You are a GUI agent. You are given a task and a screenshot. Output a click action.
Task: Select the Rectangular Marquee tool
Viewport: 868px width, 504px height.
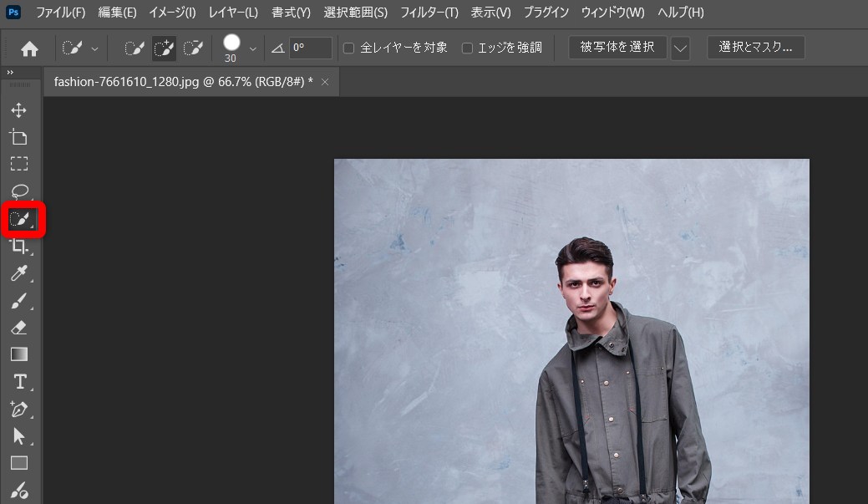click(19, 164)
